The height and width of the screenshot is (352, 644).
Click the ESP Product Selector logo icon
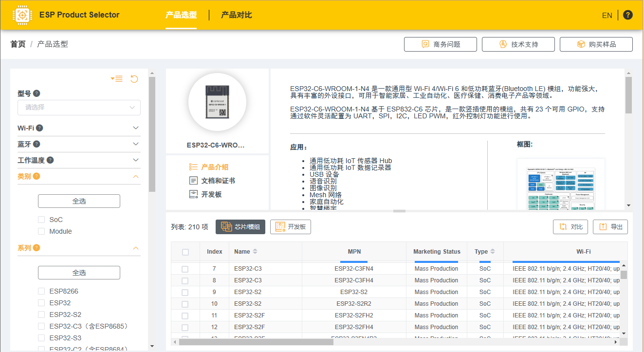tap(22, 15)
